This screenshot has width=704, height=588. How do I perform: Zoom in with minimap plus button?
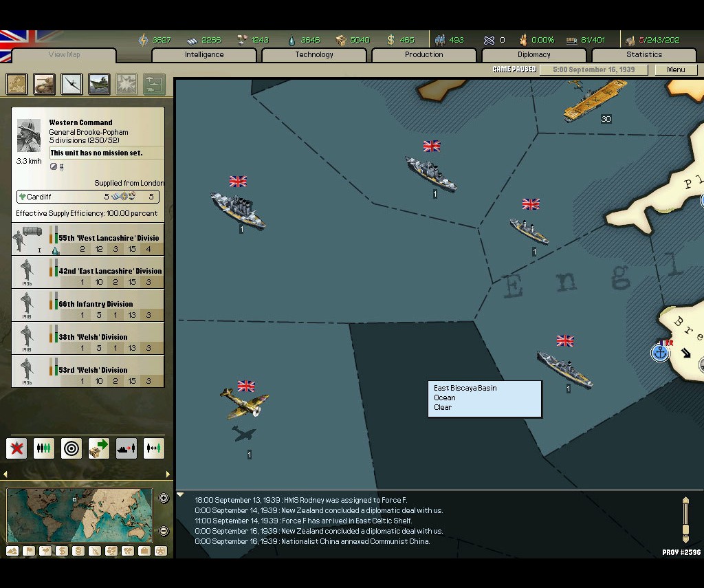coord(164,498)
